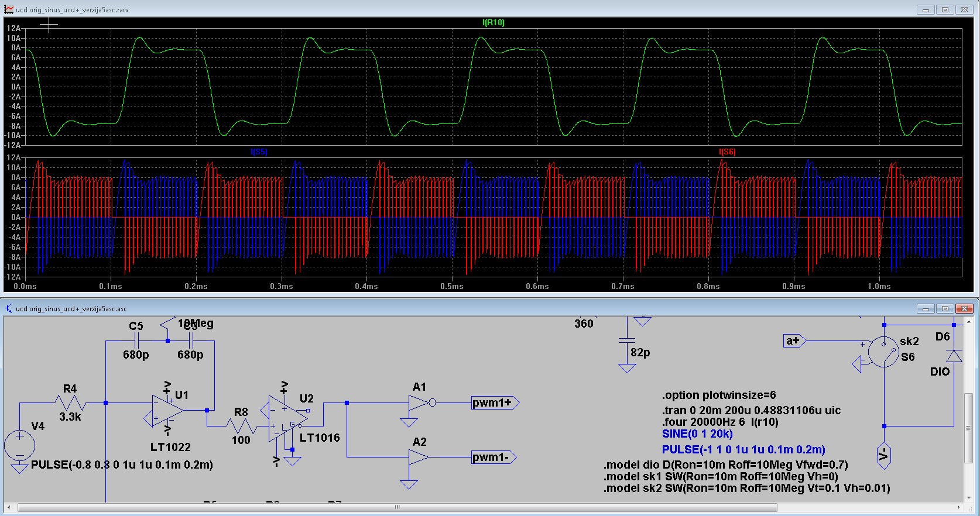Click the schematic horizontal scrollbar thumb
980x516 pixels.
(398, 507)
